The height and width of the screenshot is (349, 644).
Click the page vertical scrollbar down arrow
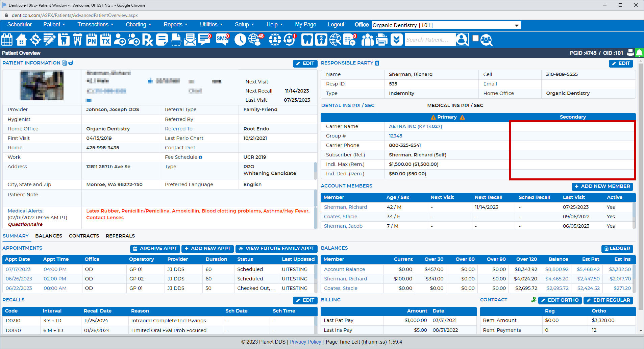[641, 331]
